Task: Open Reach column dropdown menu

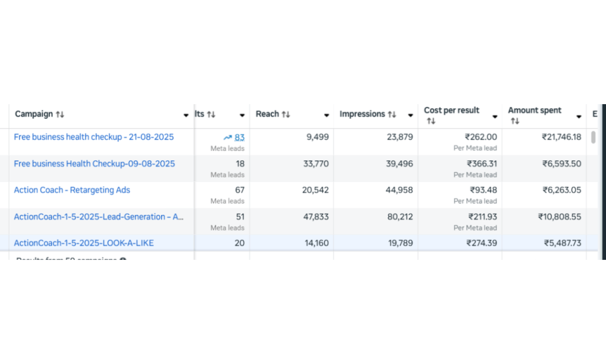Action: tap(326, 115)
